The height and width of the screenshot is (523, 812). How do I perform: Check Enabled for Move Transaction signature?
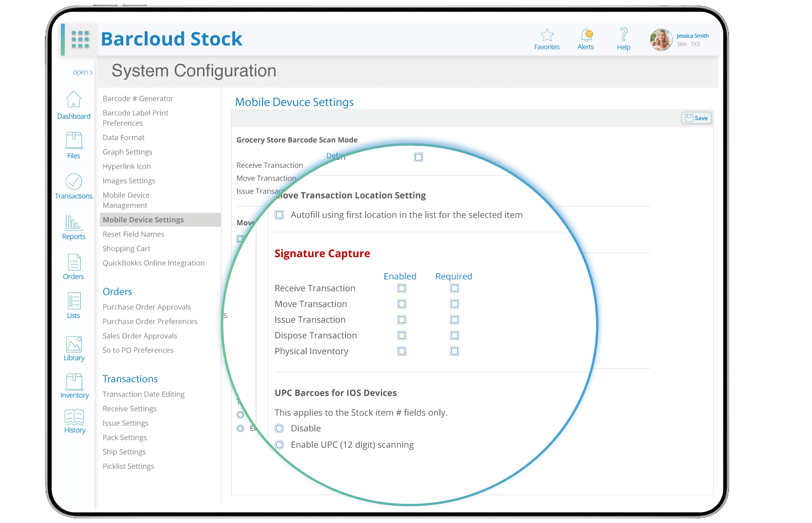[402, 304]
